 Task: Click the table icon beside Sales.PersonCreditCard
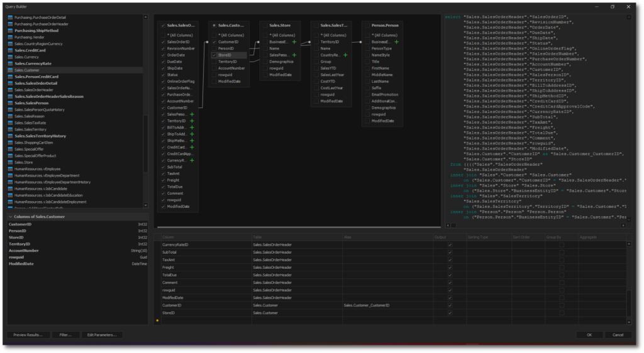[10, 77]
